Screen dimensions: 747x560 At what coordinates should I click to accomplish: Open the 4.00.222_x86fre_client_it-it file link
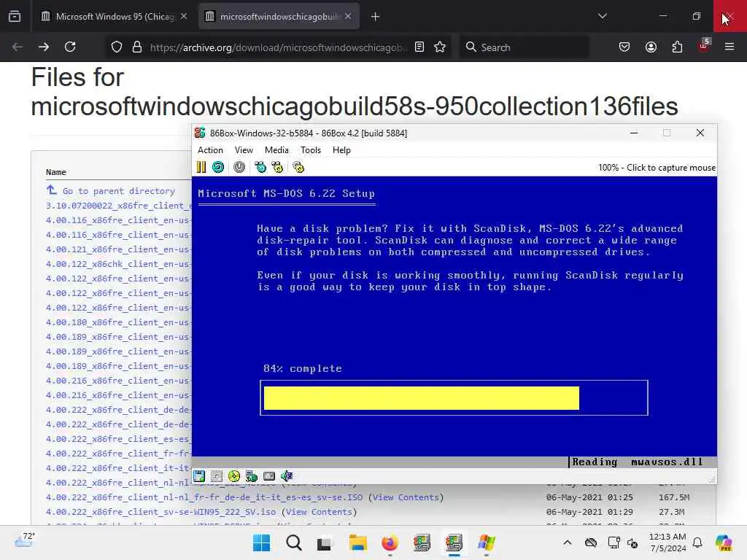tap(119, 467)
